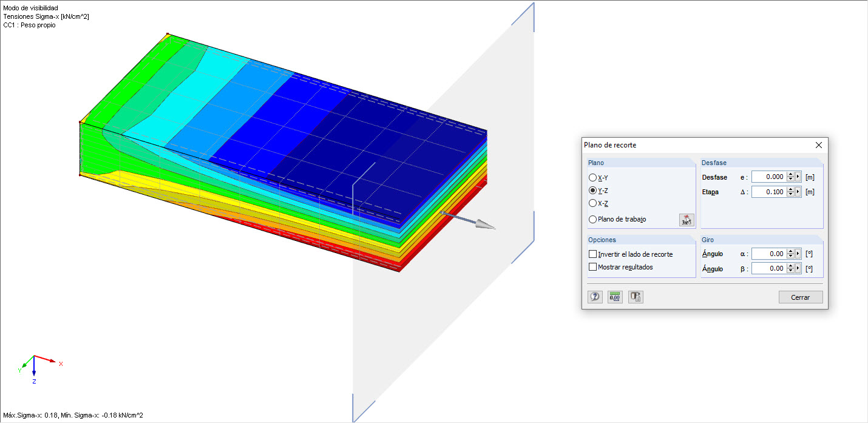
Task: Decrease Ángulo β with the down spinner
Action: click(790, 271)
